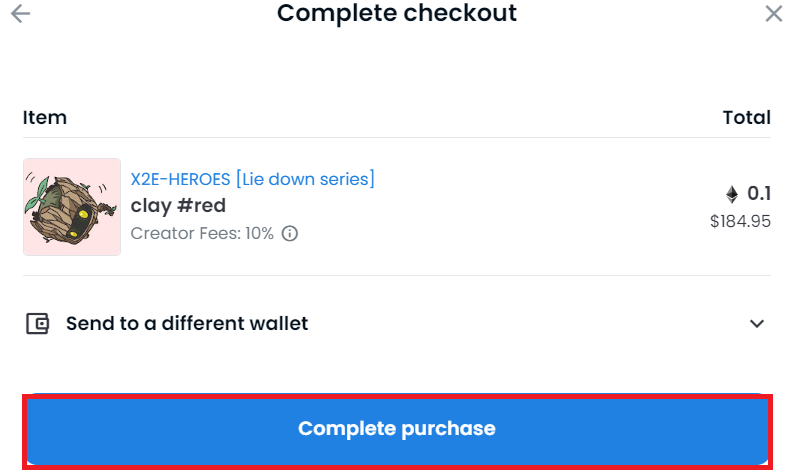Select the clay #red NFT thumbnail
This screenshot has height=472, width=792.
[72, 207]
